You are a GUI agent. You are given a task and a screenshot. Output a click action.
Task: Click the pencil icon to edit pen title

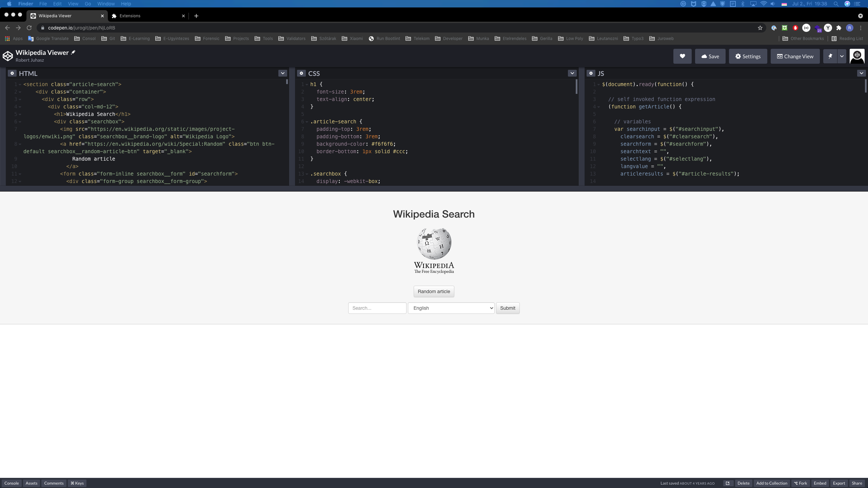73,52
